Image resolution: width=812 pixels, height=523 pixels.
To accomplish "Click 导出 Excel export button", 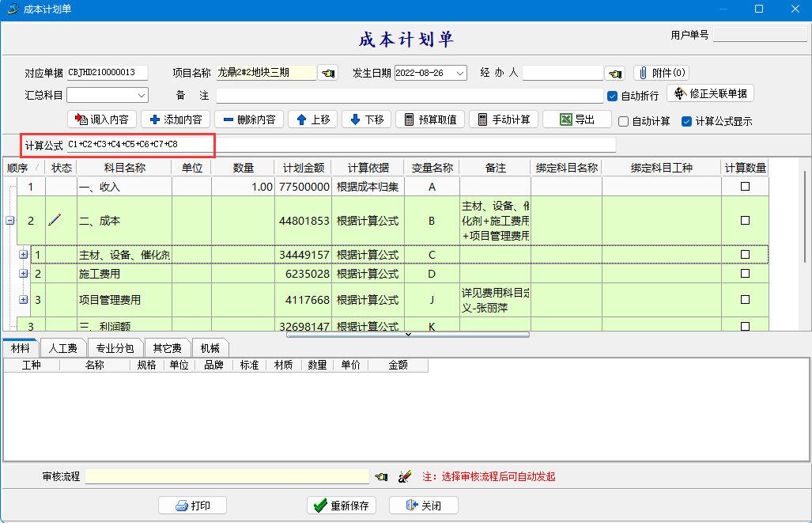I will pos(576,119).
